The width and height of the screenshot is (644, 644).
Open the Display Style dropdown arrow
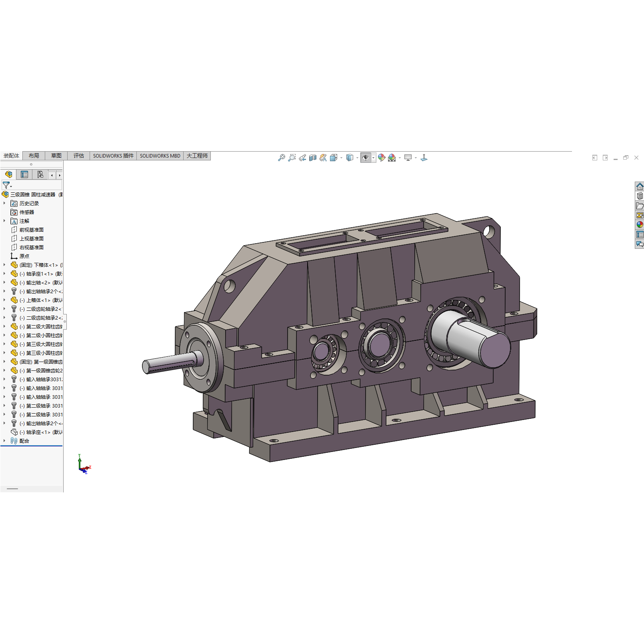(x=357, y=158)
